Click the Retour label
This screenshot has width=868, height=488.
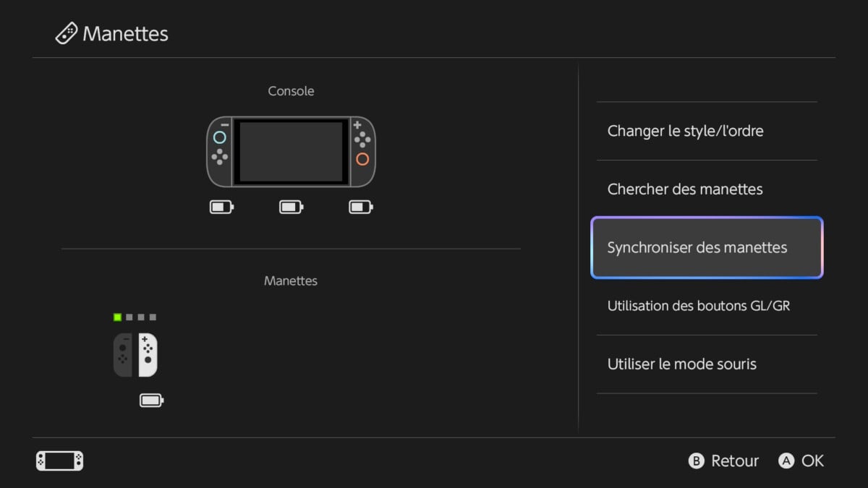(734, 461)
